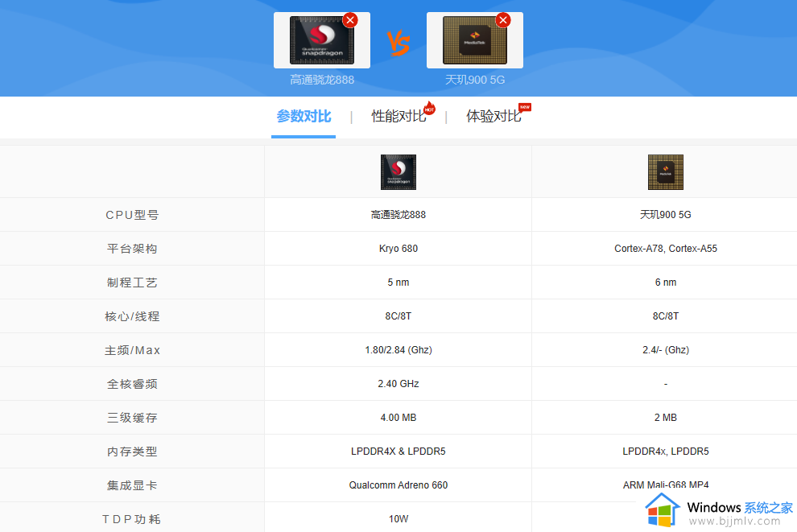This screenshot has height=532, width=797.
Task: Click the Kryo 680 cell
Action: pyautogui.click(x=398, y=249)
